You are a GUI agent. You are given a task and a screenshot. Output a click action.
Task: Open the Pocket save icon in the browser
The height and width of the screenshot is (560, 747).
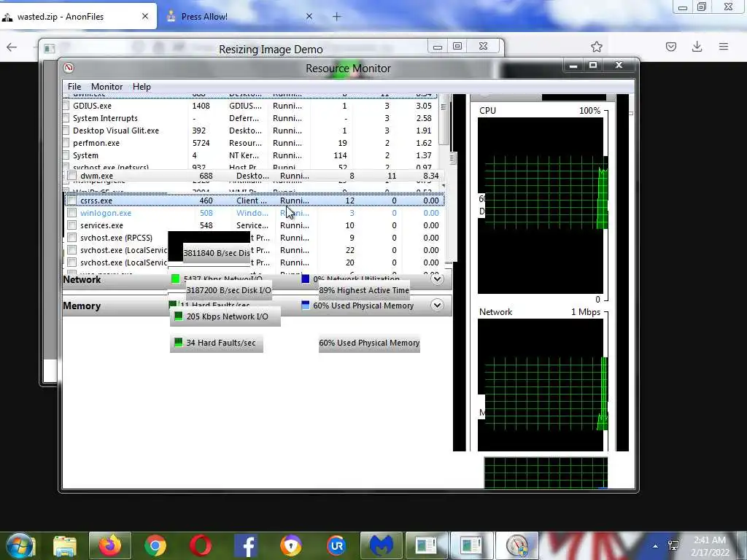pos(671,47)
